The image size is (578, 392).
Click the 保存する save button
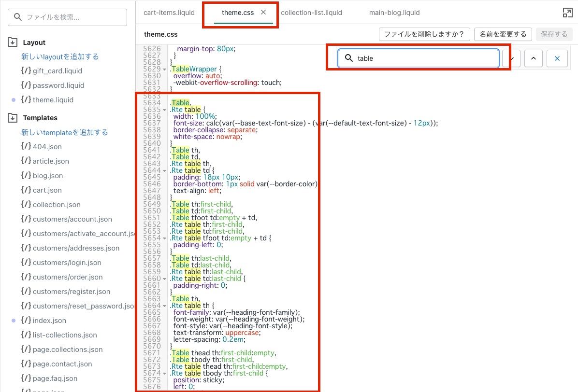554,34
